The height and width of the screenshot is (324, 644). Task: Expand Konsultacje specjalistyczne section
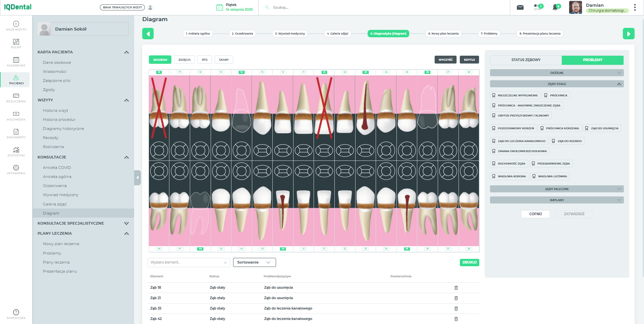(x=126, y=223)
